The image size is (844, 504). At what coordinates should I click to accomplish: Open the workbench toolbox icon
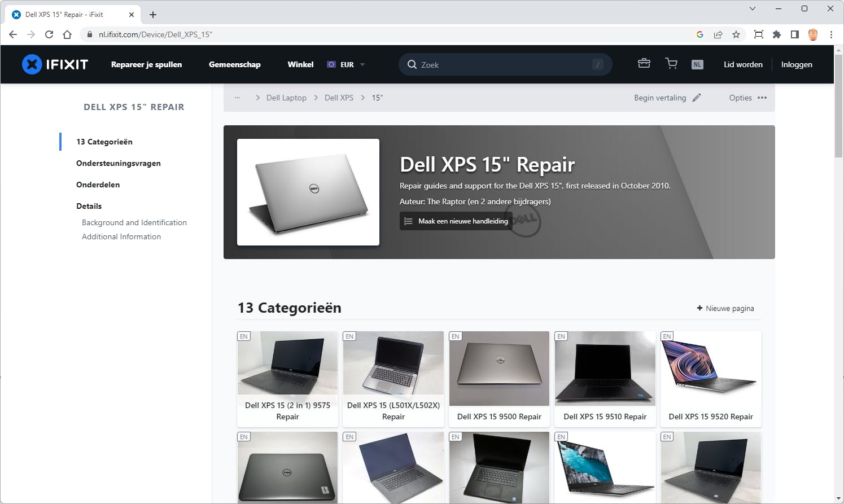[644, 64]
